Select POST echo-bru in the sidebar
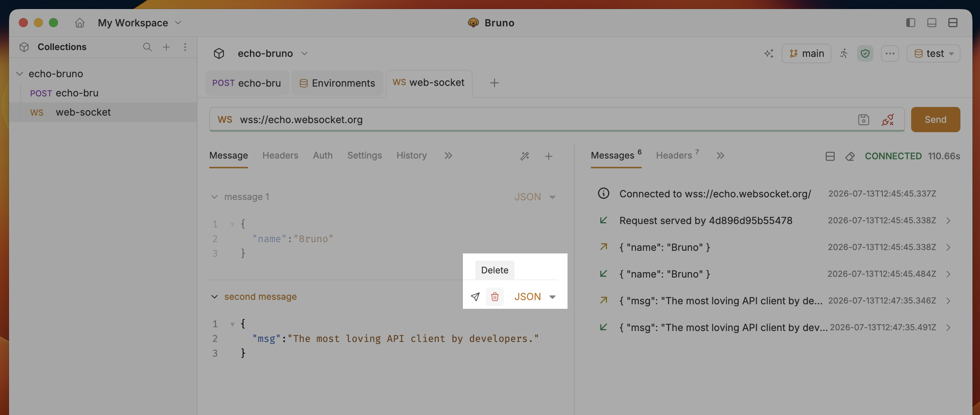Viewport: 980px width, 415px height. (x=103, y=93)
